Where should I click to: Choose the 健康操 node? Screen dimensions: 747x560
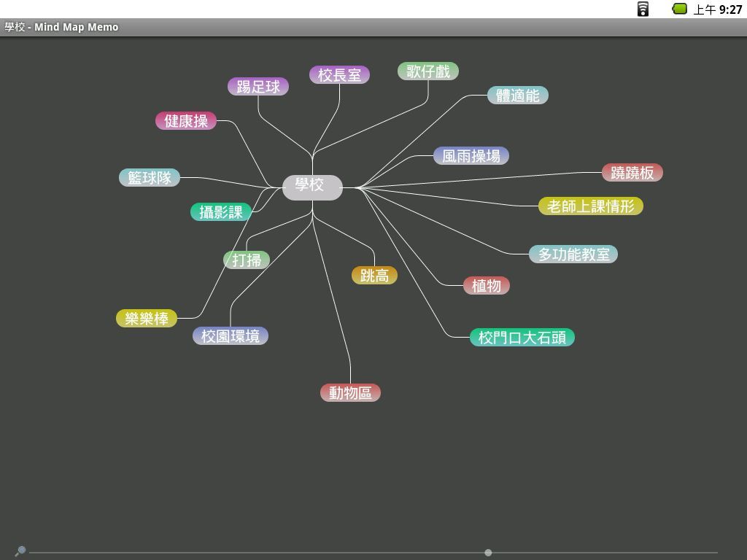click(x=186, y=121)
